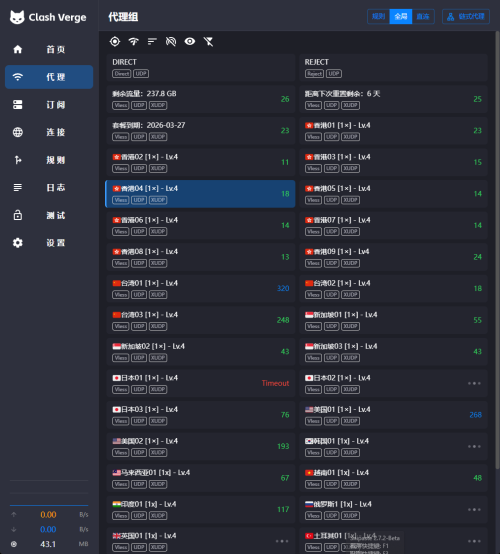500x554 pixels.
Task: Toggle the eye display mode icon
Action: [190, 42]
